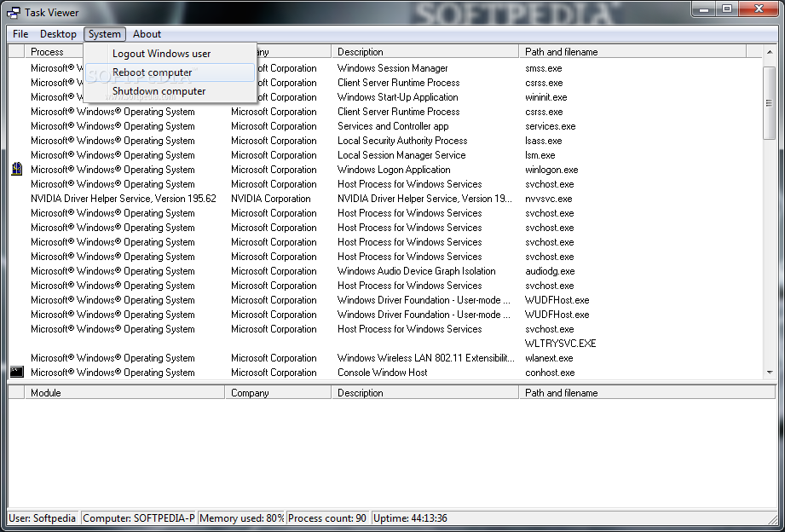Open the Desktop menu

[58, 34]
